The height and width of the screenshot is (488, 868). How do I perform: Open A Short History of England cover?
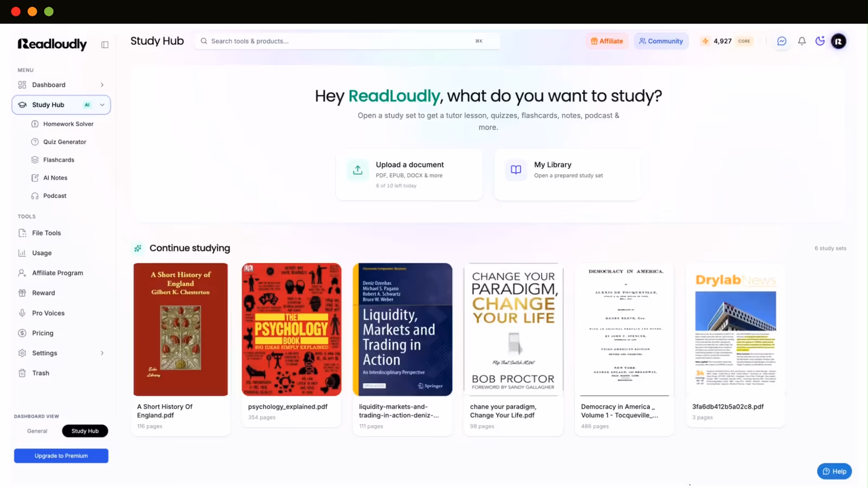pyautogui.click(x=181, y=330)
